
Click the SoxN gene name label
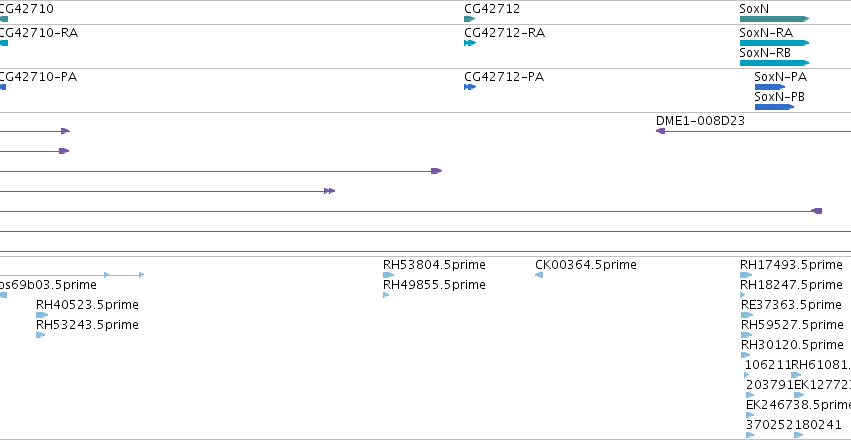click(x=754, y=9)
